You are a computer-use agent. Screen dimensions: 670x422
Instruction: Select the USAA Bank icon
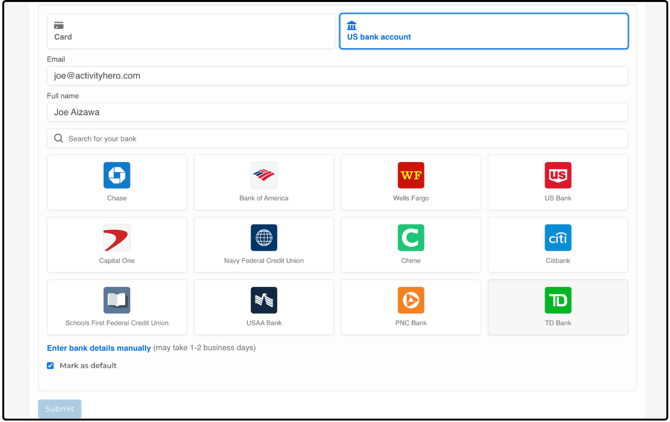tap(264, 300)
